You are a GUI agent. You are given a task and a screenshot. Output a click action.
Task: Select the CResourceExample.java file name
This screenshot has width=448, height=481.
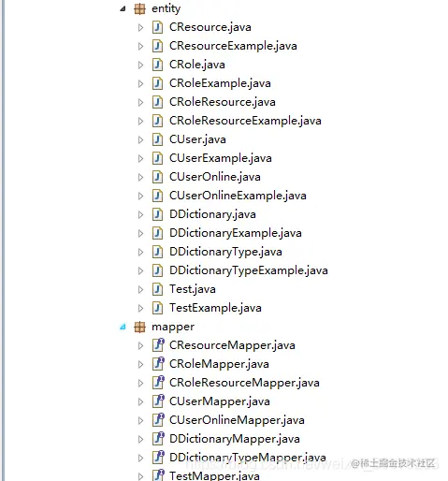point(233,46)
